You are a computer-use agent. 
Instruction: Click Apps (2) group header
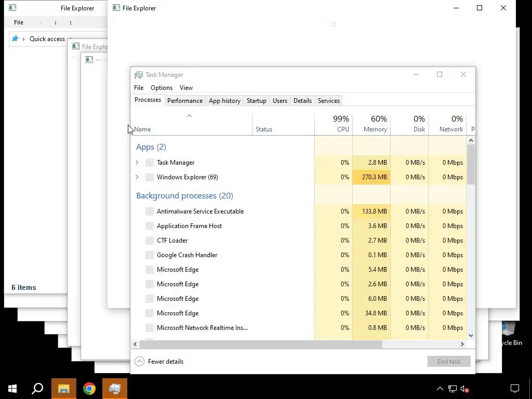pyautogui.click(x=151, y=147)
